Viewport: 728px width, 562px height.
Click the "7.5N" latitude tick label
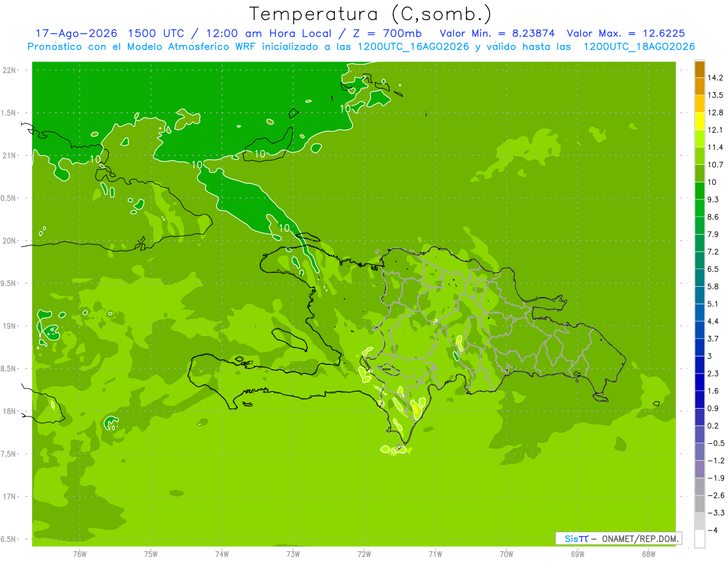click(x=9, y=454)
